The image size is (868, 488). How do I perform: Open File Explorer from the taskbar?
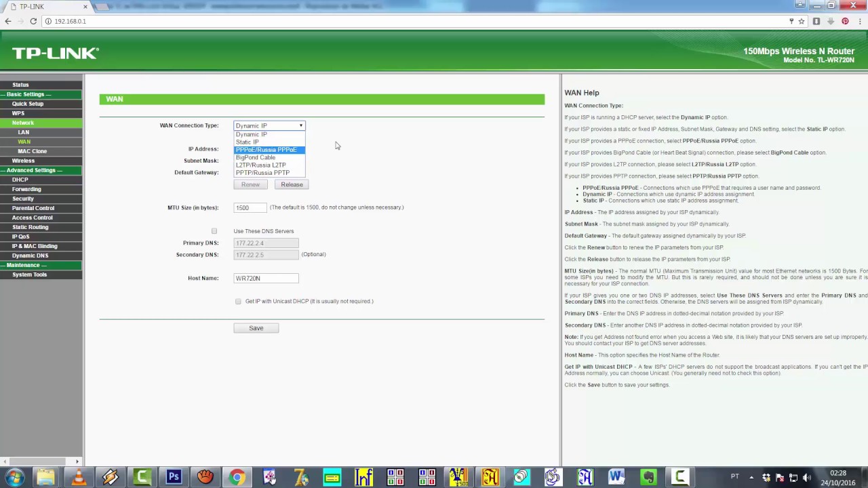coord(46,477)
